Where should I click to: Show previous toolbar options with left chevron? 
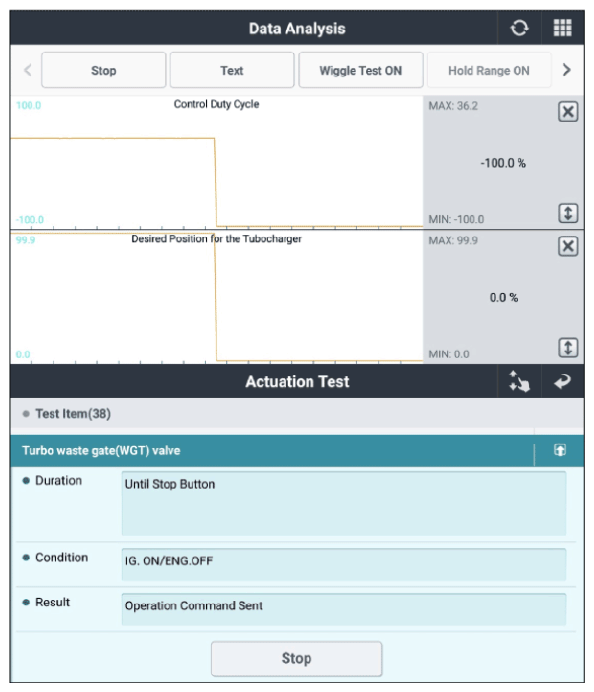click(27, 70)
